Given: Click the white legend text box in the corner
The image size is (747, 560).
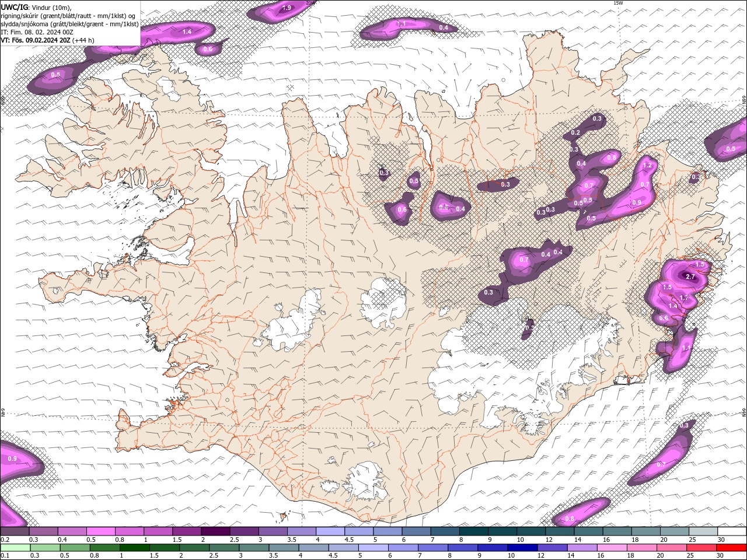Looking at the screenshot, I should [70, 23].
